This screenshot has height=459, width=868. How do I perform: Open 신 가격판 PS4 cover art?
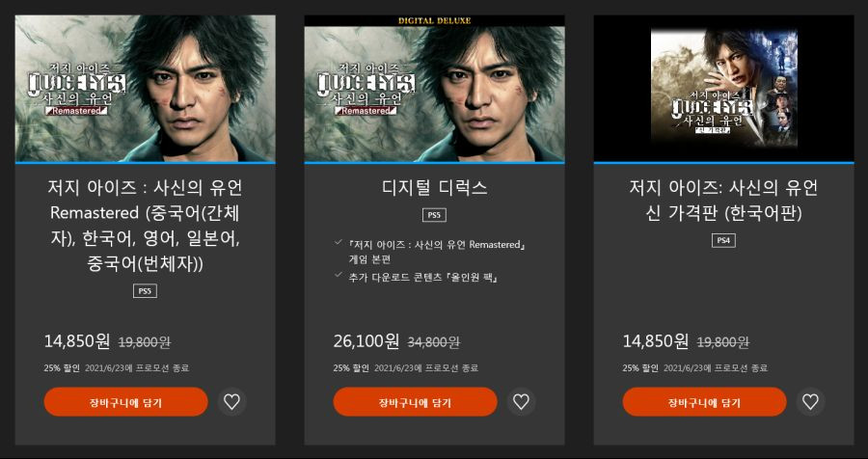click(x=724, y=89)
